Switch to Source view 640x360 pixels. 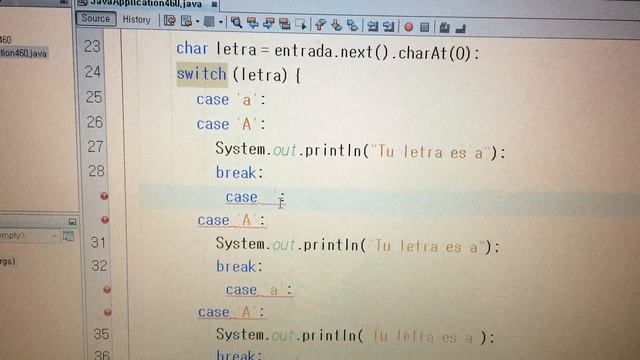click(x=96, y=19)
